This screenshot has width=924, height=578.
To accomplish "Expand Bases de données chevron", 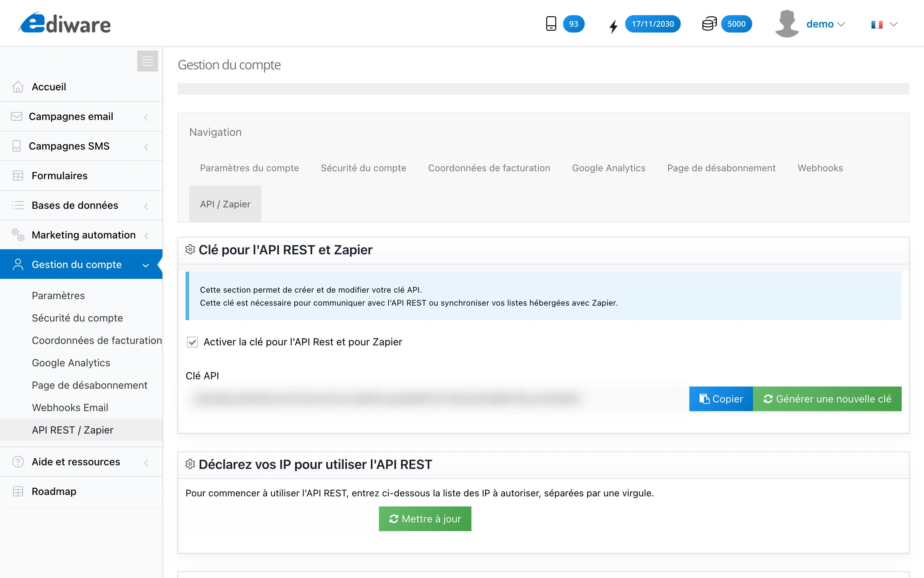I will (146, 206).
